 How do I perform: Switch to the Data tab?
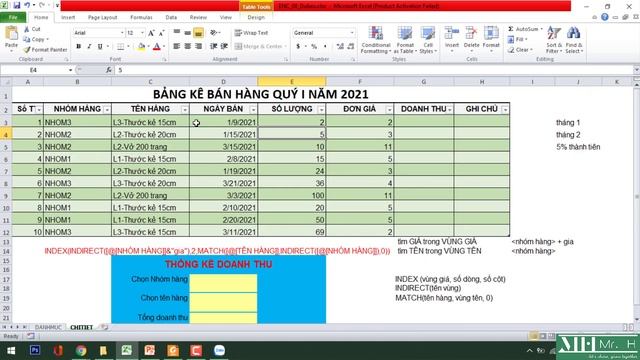click(x=171, y=18)
